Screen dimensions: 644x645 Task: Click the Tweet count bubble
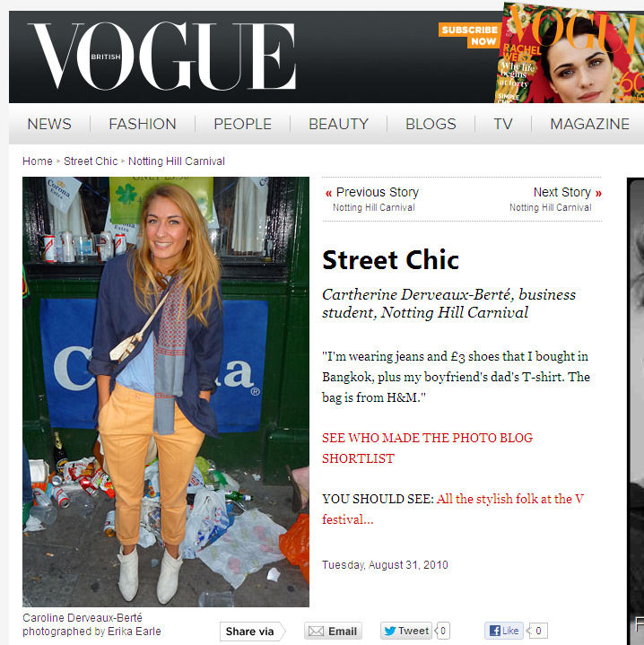tap(442, 631)
